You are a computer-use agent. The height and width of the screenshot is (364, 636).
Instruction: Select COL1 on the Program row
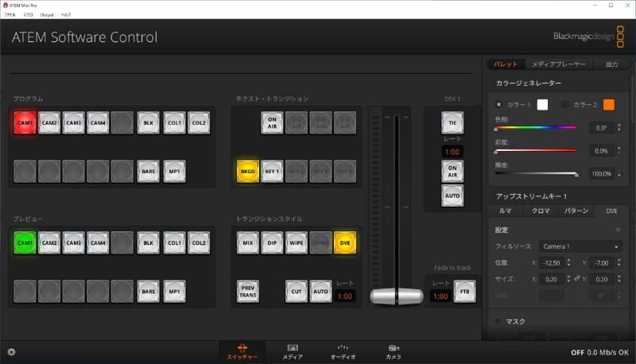(174, 122)
